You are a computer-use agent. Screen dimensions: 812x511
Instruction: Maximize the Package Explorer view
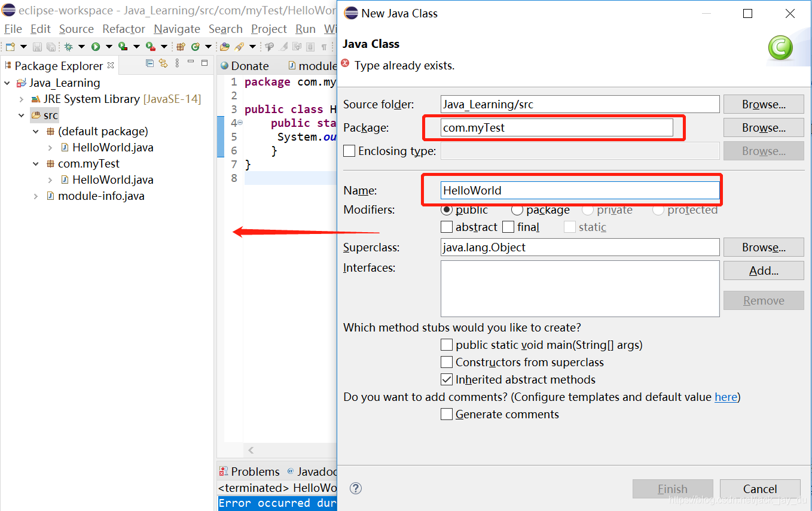tap(204, 63)
